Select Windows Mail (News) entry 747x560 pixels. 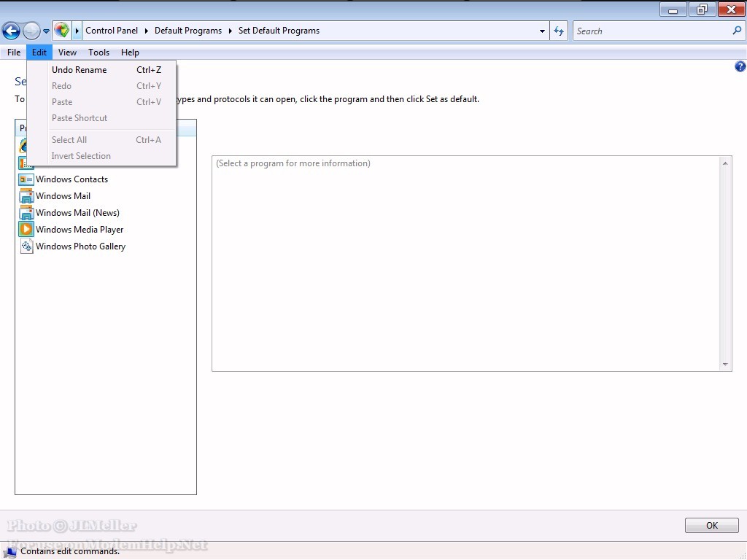coord(77,213)
